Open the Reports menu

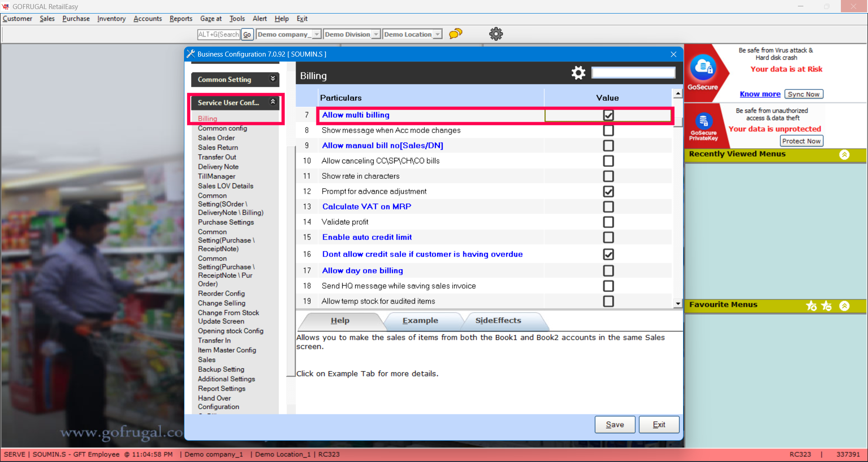[x=181, y=19]
